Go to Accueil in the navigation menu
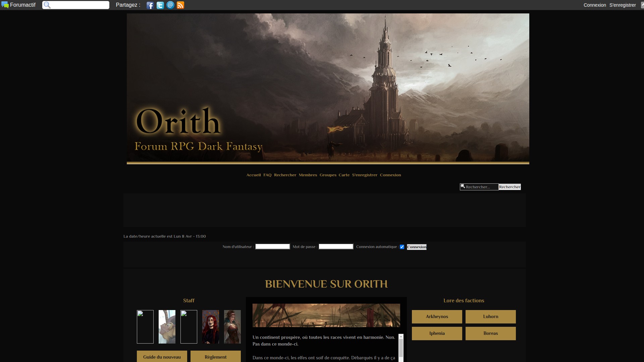644x362 pixels. (x=254, y=175)
